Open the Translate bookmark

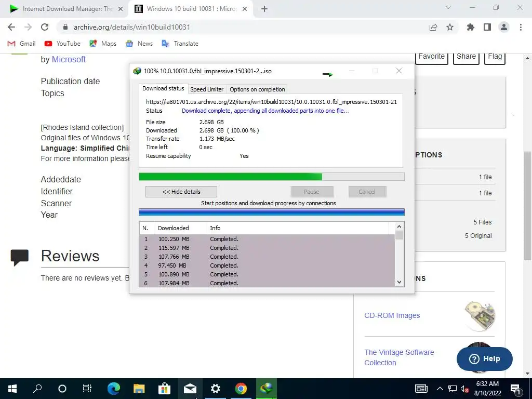coord(180,44)
